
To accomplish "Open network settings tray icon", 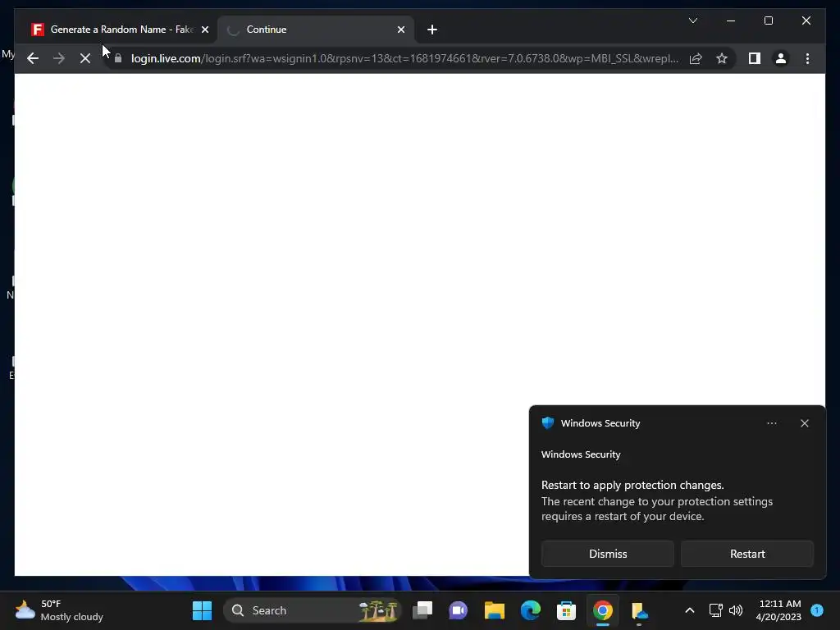I will (x=715, y=610).
